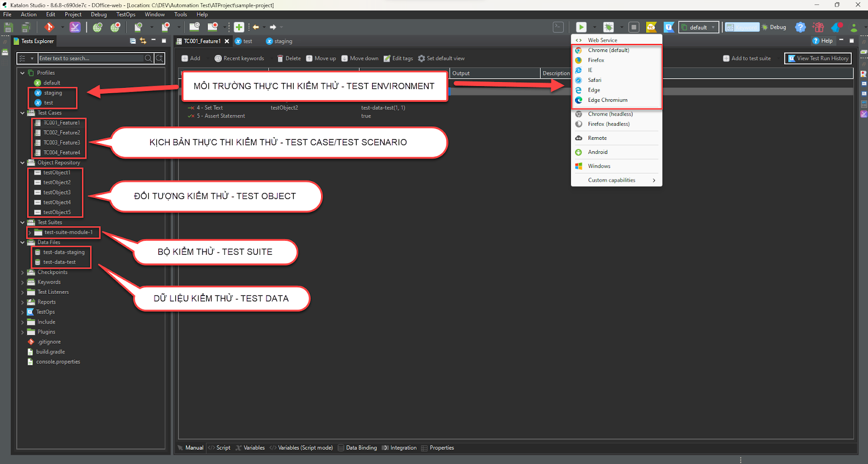Expand the Checkpoints folder
The height and width of the screenshot is (464, 868).
(22, 272)
